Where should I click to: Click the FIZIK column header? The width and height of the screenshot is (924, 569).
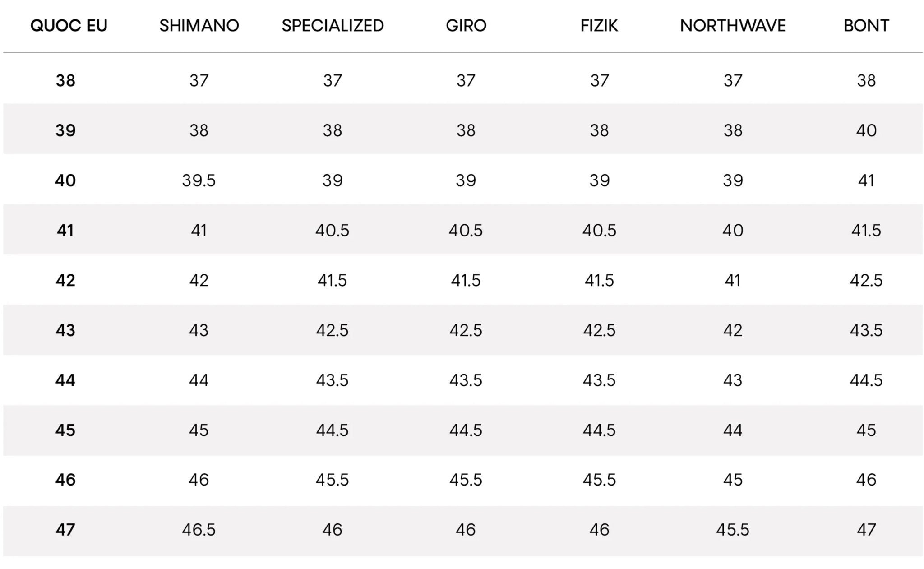pos(599,26)
